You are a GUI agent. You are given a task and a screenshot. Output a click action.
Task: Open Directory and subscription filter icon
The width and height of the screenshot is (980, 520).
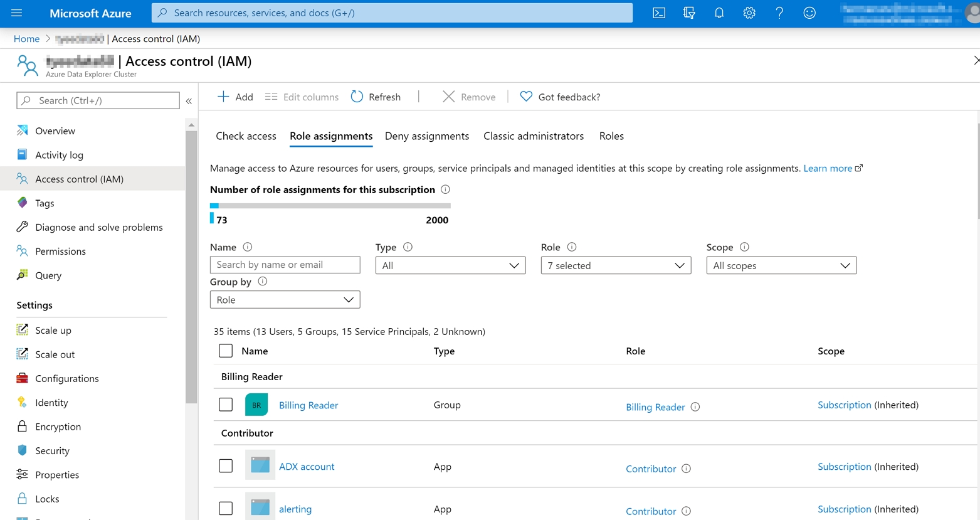[x=689, y=13]
